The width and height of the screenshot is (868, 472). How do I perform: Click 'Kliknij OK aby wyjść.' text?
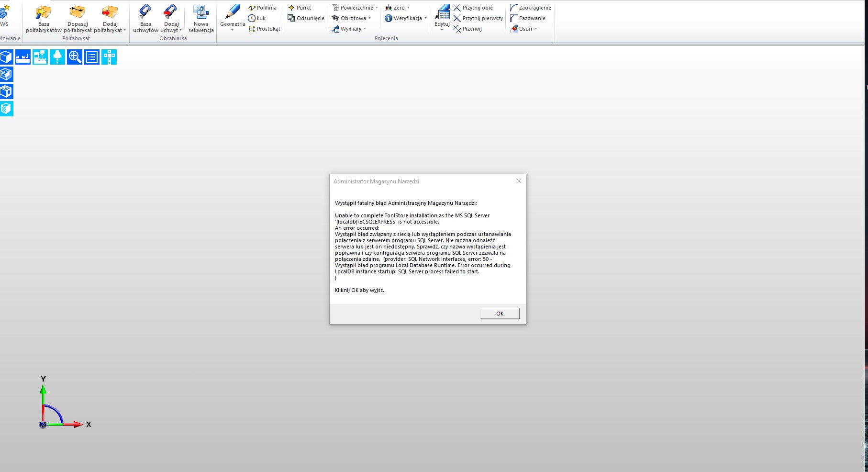tap(359, 290)
